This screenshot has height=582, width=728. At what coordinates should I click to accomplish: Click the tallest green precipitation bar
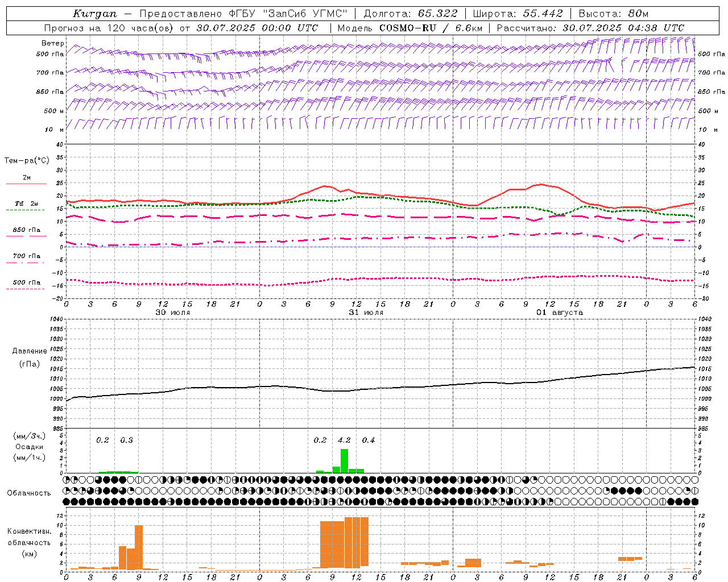344,461
